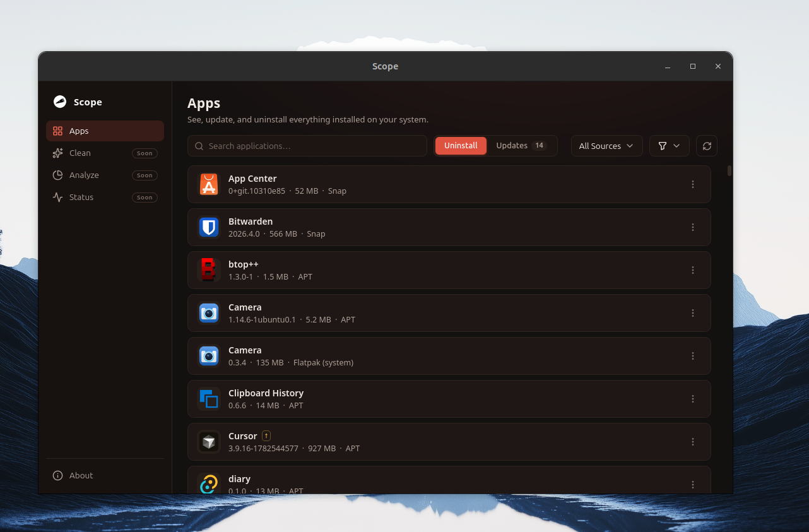Viewport: 809px width, 532px height.
Task: Click the App Center app icon
Action: pyautogui.click(x=209, y=184)
